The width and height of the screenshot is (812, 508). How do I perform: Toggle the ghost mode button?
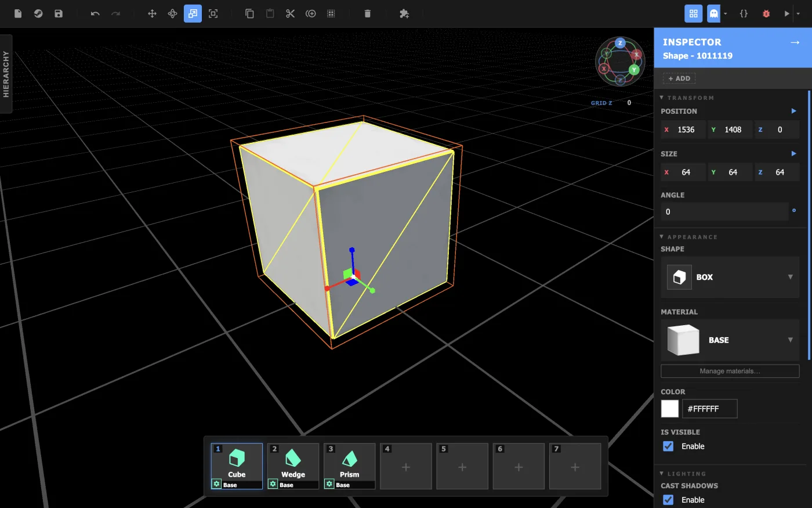pyautogui.click(x=713, y=13)
